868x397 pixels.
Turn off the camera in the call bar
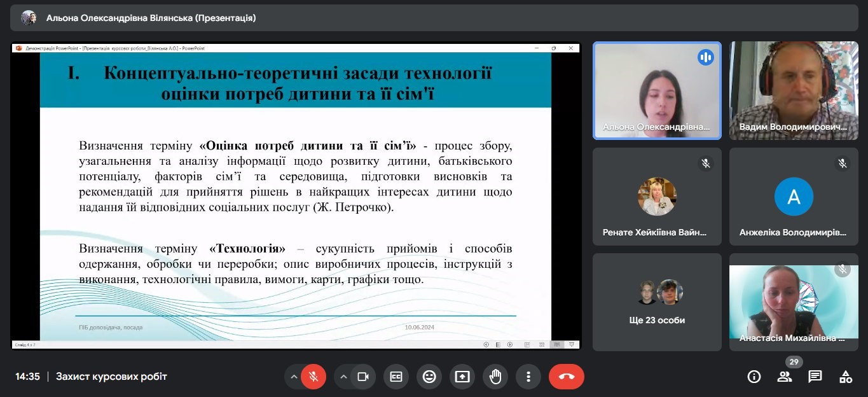pyautogui.click(x=362, y=377)
